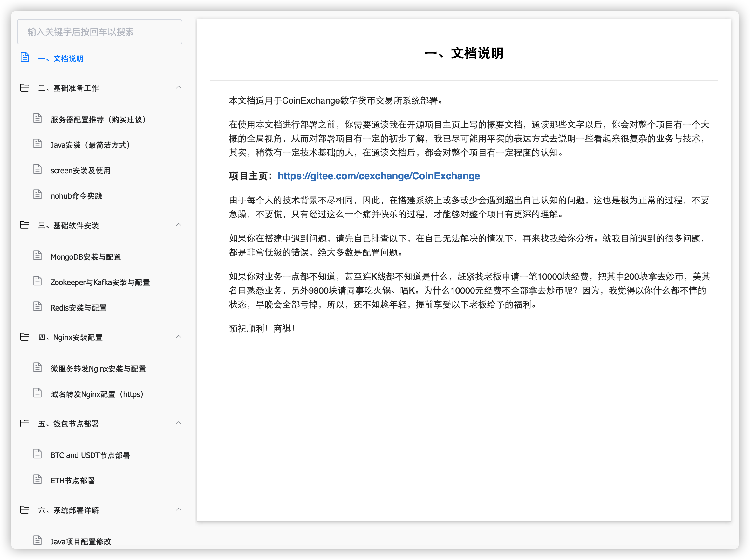Open BTC and USDT节点部署 page
The height and width of the screenshot is (560, 750).
[90, 455]
